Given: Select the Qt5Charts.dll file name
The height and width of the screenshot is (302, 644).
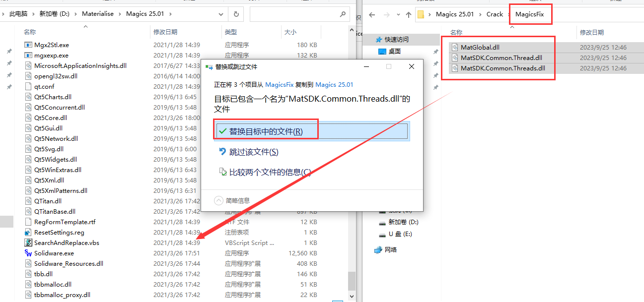Looking at the screenshot, I should pos(53,97).
